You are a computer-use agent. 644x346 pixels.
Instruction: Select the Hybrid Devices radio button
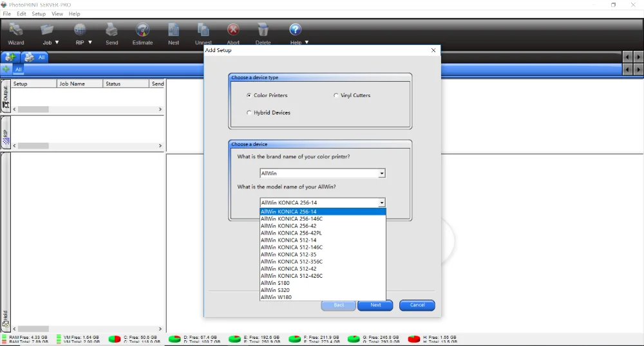pyautogui.click(x=249, y=113)
